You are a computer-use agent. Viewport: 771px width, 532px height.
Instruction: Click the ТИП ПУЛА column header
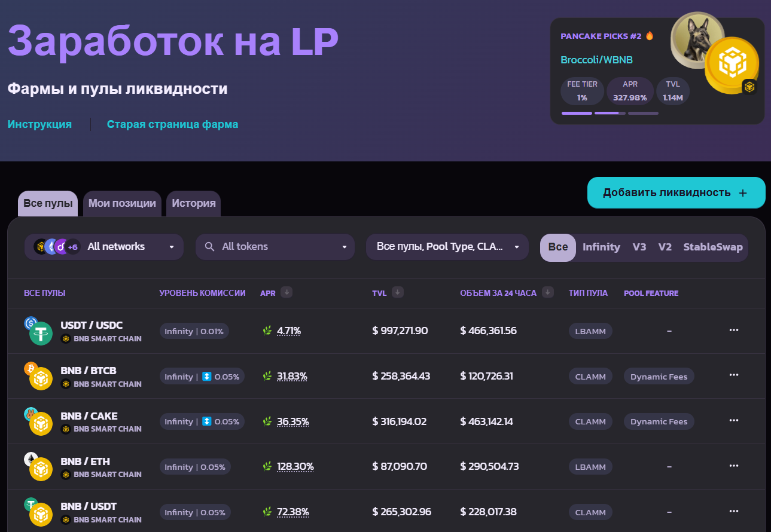588,293
